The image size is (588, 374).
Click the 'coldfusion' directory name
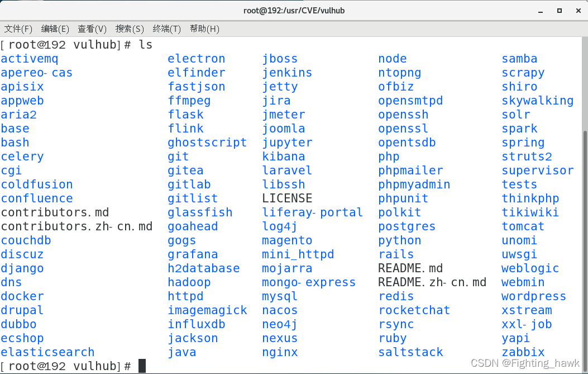37,184
